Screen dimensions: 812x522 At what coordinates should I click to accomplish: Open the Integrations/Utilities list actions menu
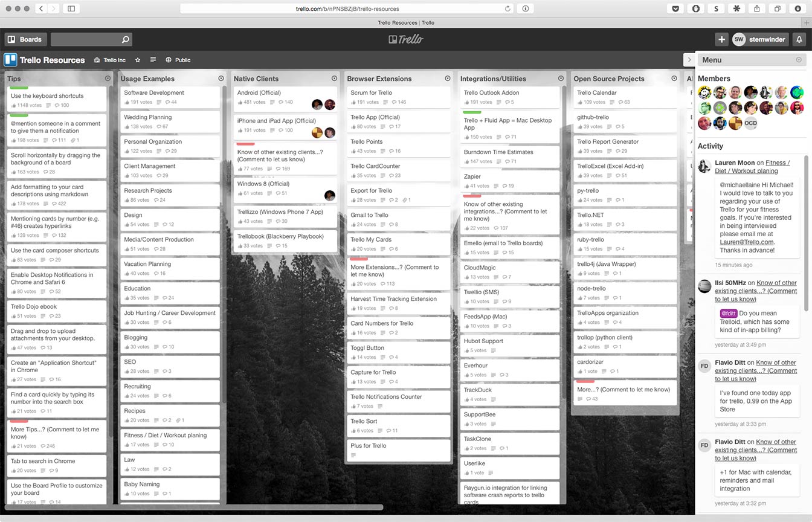click(561, 79)
